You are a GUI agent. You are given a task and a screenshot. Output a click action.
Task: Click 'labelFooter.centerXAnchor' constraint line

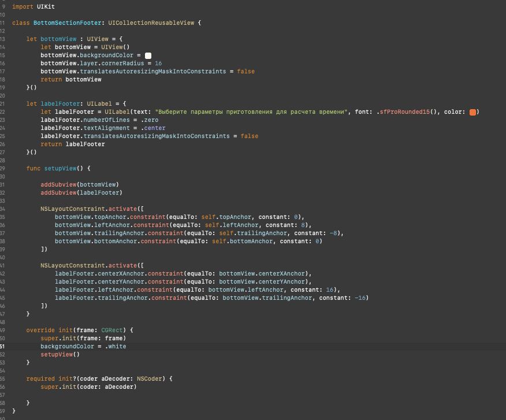click(183, 274)
